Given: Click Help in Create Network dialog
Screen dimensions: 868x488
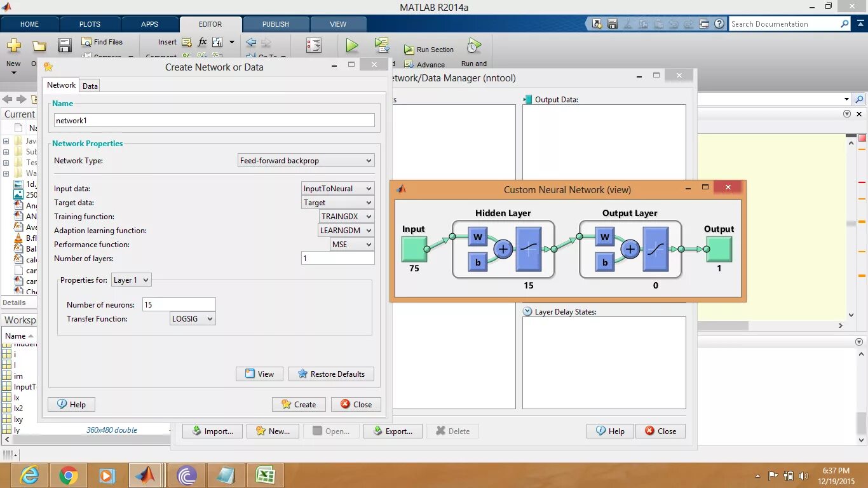Looking at the screenshot, I should (x=71, y=404).
